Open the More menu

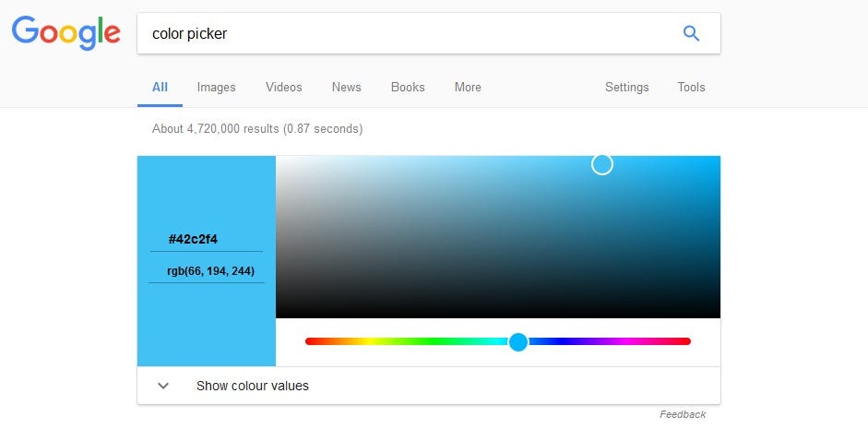[468, 88]
